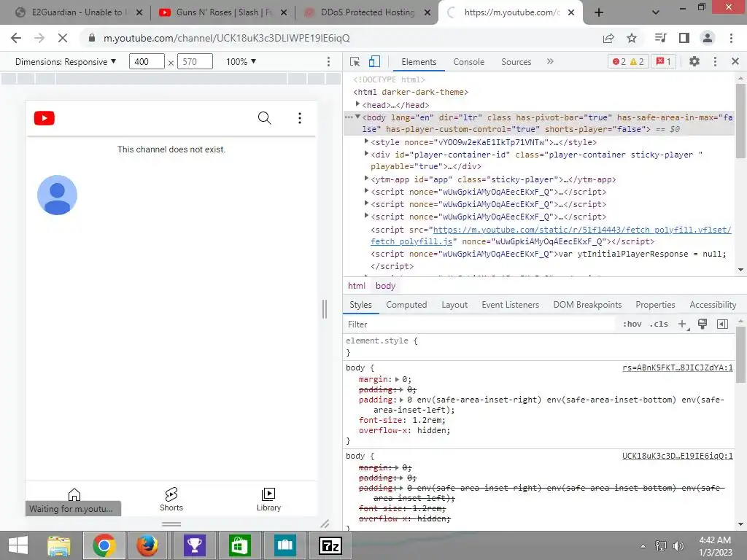747x560 pixels.
Task: Open the Computed styles tab
Action: pos(406,305)
